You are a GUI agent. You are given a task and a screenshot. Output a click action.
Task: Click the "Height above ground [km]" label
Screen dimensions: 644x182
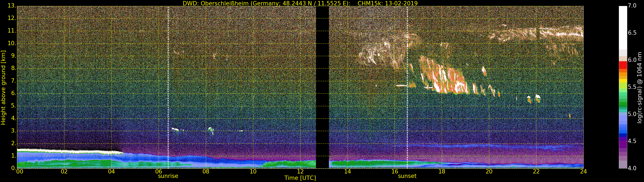point(3,88)
